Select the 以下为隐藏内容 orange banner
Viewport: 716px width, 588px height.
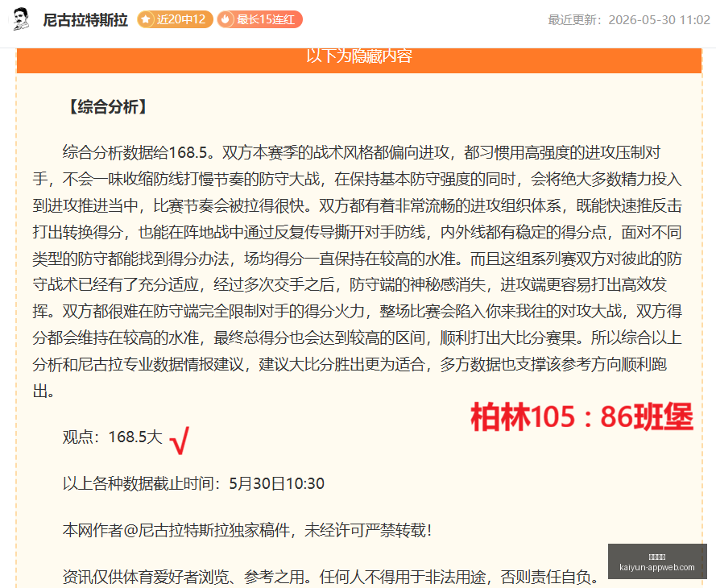359,60
